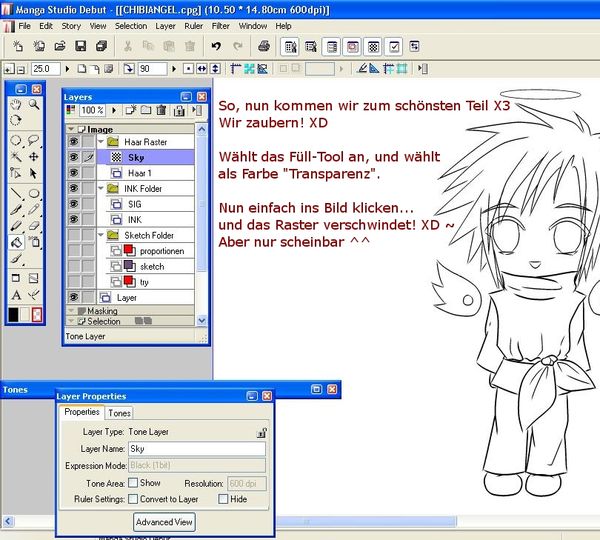The width and height of the screenshot is (600, 540).
Task: Open the Filter menu
Action: [221, 26]
